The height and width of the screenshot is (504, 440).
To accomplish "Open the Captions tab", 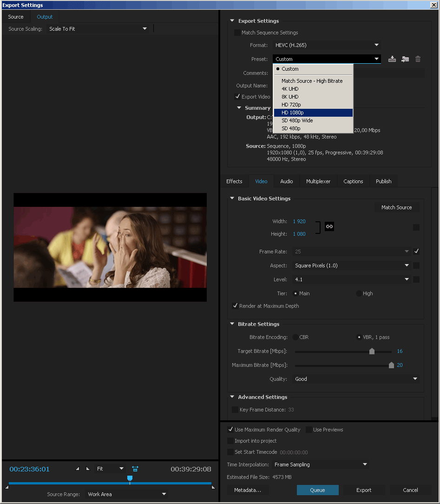I will (x=353, y=181).
